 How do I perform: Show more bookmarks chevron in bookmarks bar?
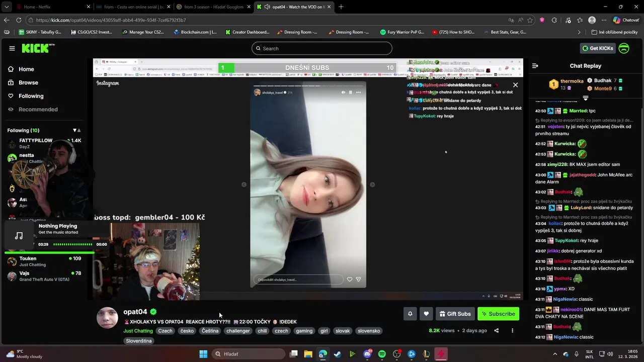579,32
